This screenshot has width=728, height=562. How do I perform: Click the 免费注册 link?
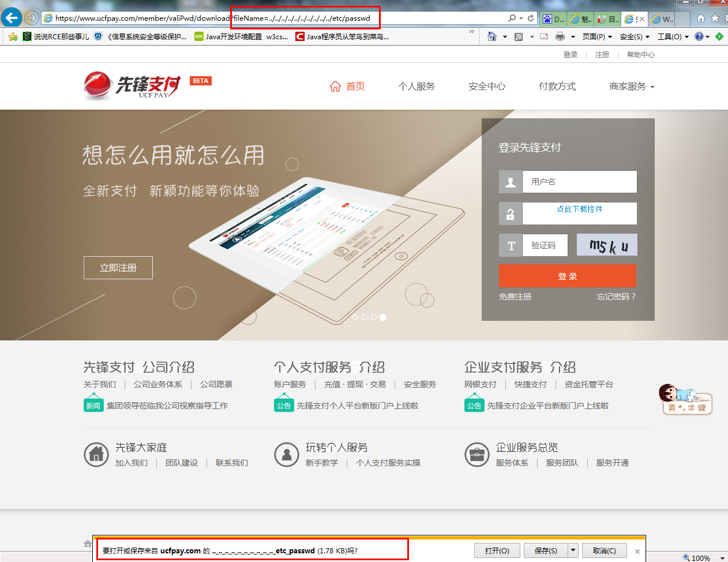(x=515, y=297)
